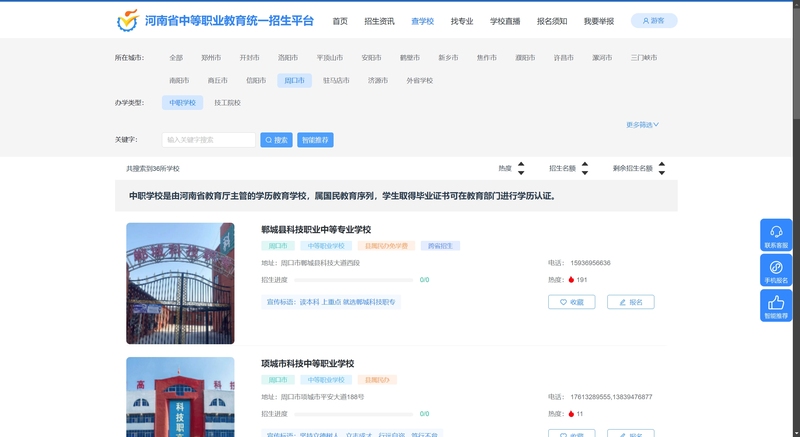Click the platform logo emblem
Screen dimensions: 800x437
point(128,20)
